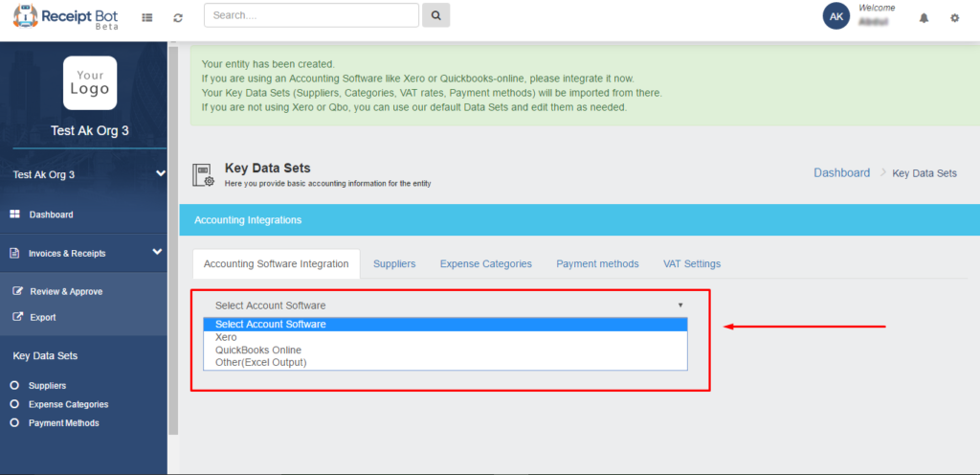The image size is (980, 475).
Task: Choose QuickBooks Online from the list
Action: (446, 350)
